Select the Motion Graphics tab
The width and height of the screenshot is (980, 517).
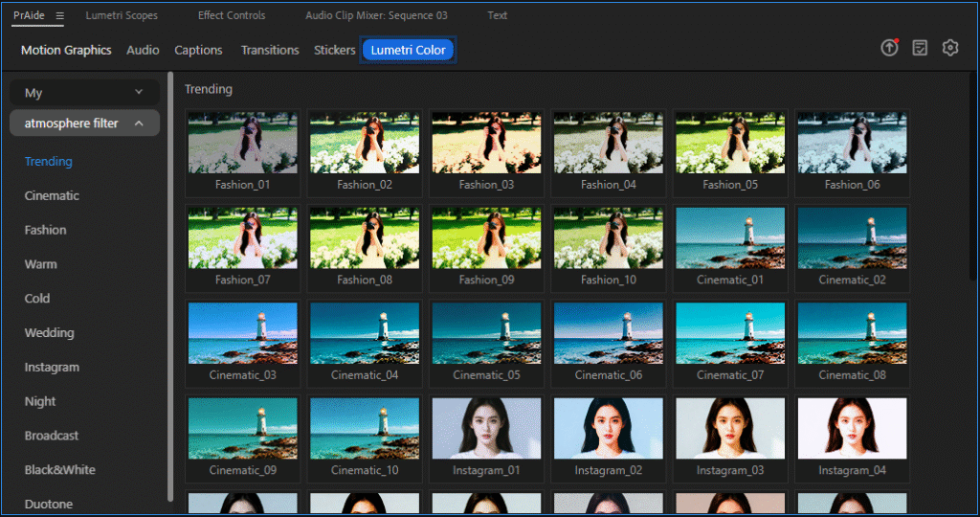[66, 50]
